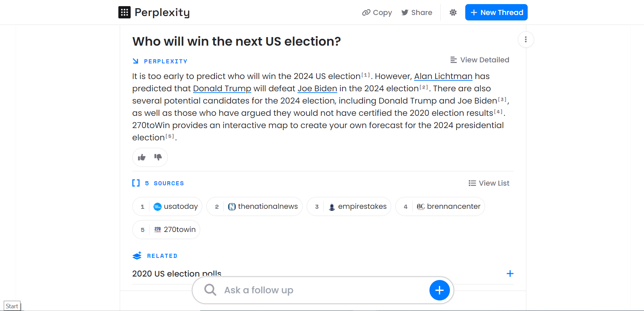Screen dimensions: 644x311
Task: Open the 270towin source chip
Action: click(x=166, y=230)
